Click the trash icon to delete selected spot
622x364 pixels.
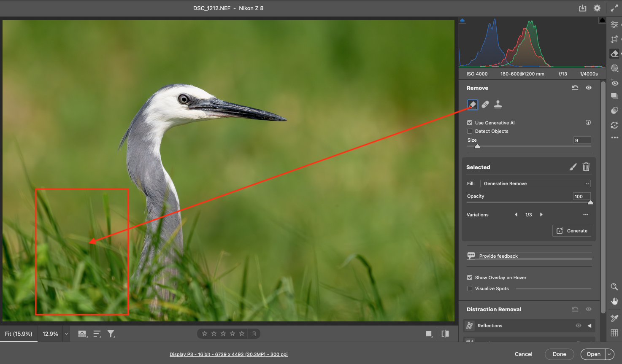(586, 167)
